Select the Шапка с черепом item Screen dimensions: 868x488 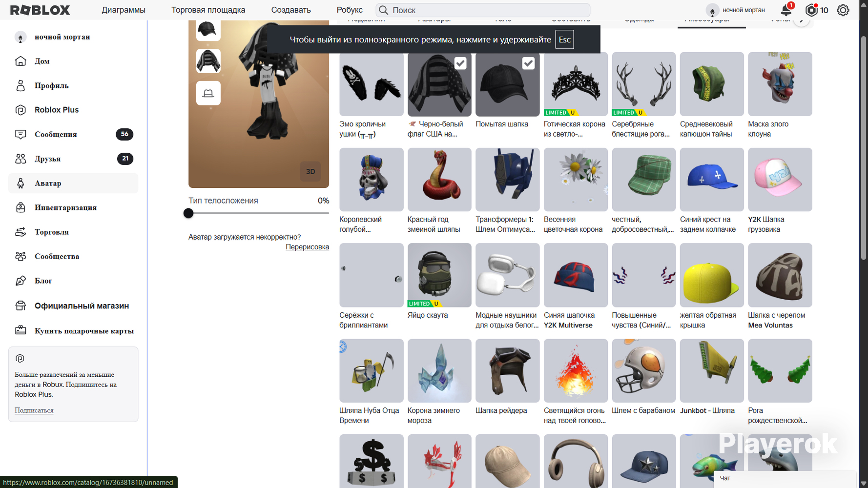pos(780,275)
